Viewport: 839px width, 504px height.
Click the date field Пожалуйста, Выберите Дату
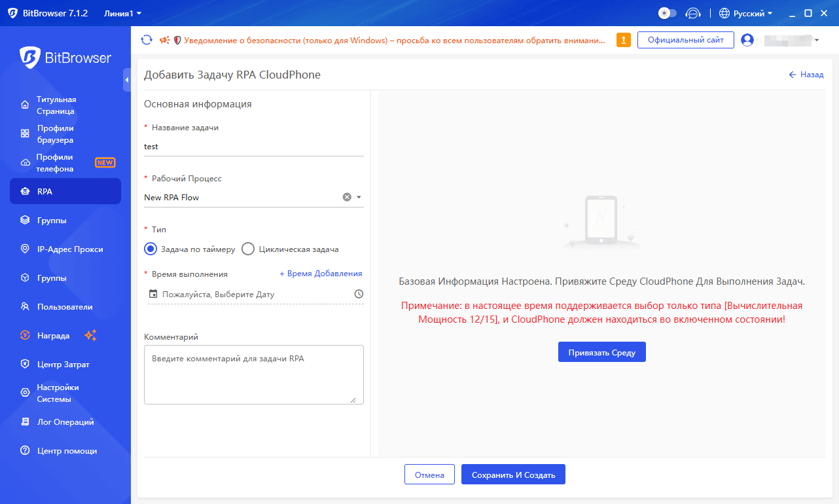(x=256, y=295)
